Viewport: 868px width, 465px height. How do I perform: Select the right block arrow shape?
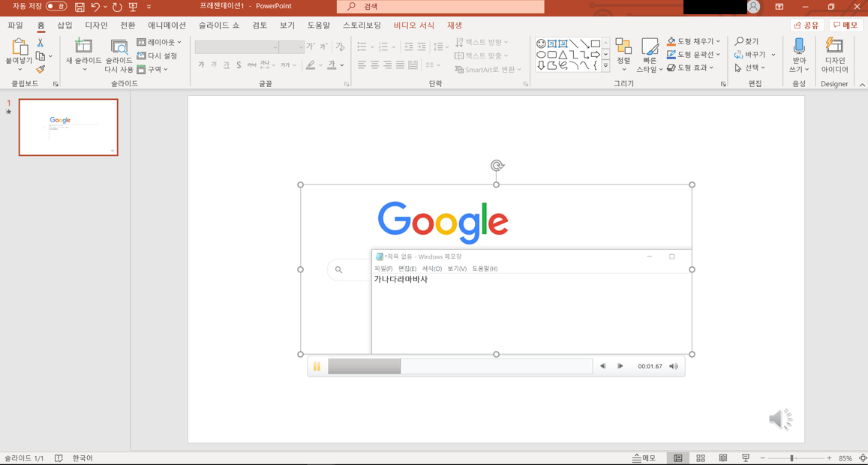point(595,55)
